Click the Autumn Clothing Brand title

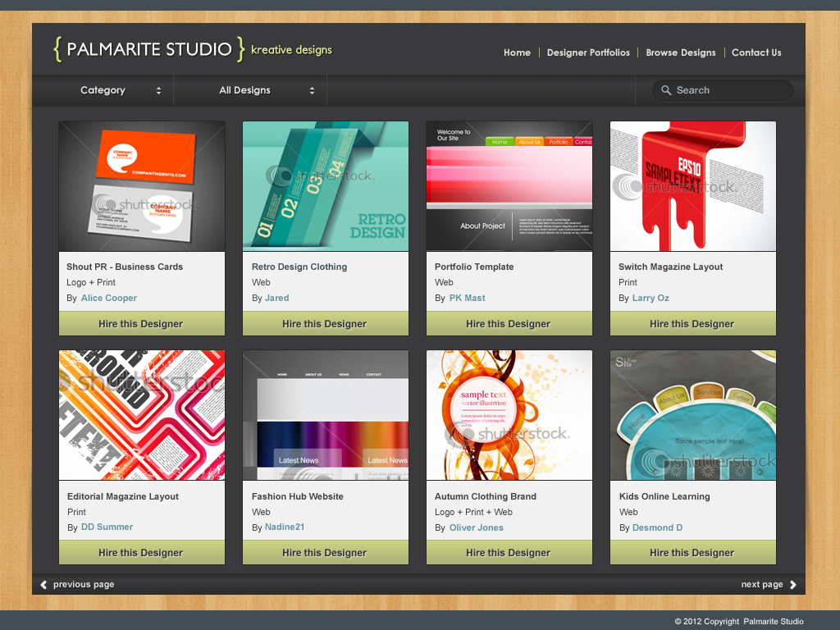[486, 496]
